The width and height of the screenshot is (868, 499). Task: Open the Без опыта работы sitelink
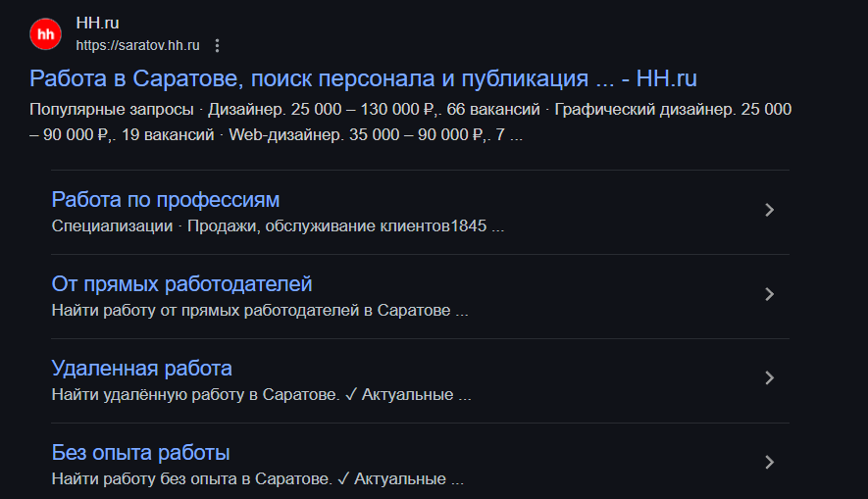pyautogui.click(x=140, y=453)
